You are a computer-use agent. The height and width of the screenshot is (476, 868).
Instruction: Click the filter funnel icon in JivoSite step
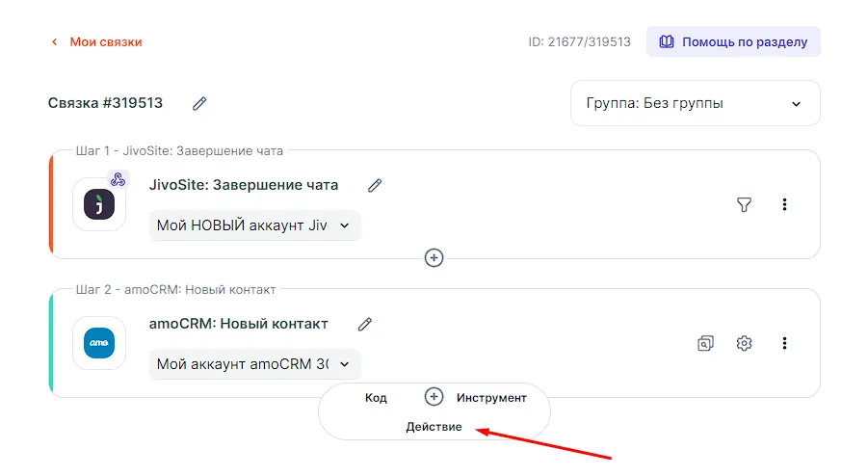click(x=744, y=204)
